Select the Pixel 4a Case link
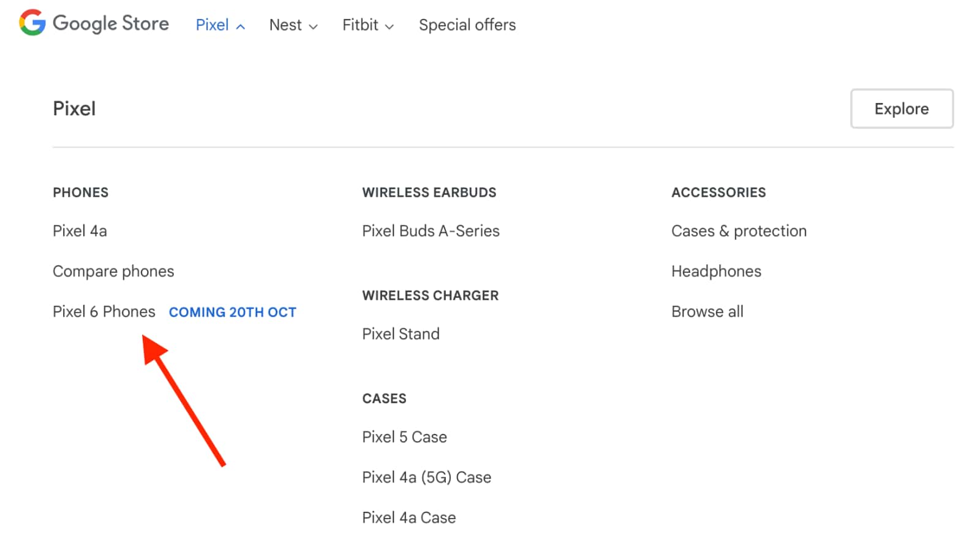This screenshot has height=551, width=980. (x=409, y=518)
